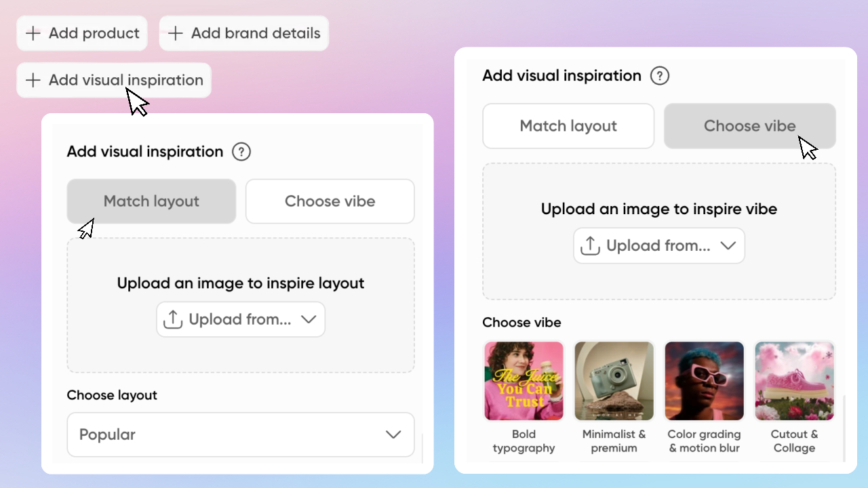Choose the Color grading & motion blur thumbnail

point(705,381)
